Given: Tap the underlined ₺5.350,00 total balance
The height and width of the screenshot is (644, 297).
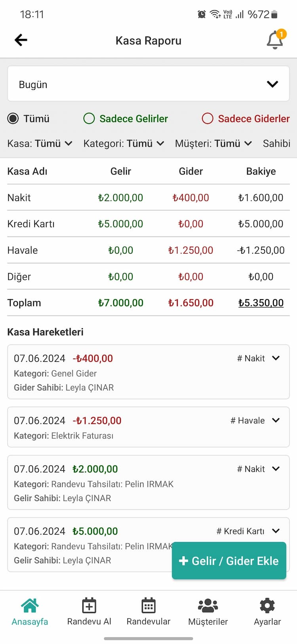Looking at the screenshot, I should pos(261,303).
